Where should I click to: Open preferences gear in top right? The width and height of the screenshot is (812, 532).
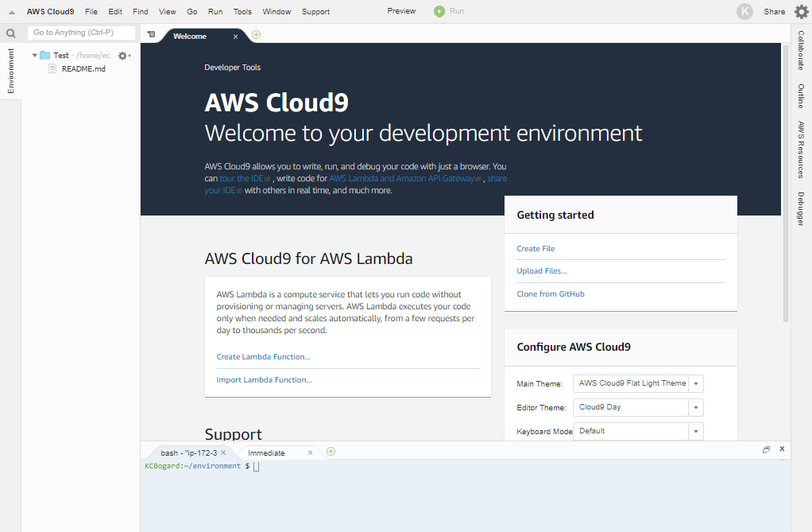click(801, 11)
